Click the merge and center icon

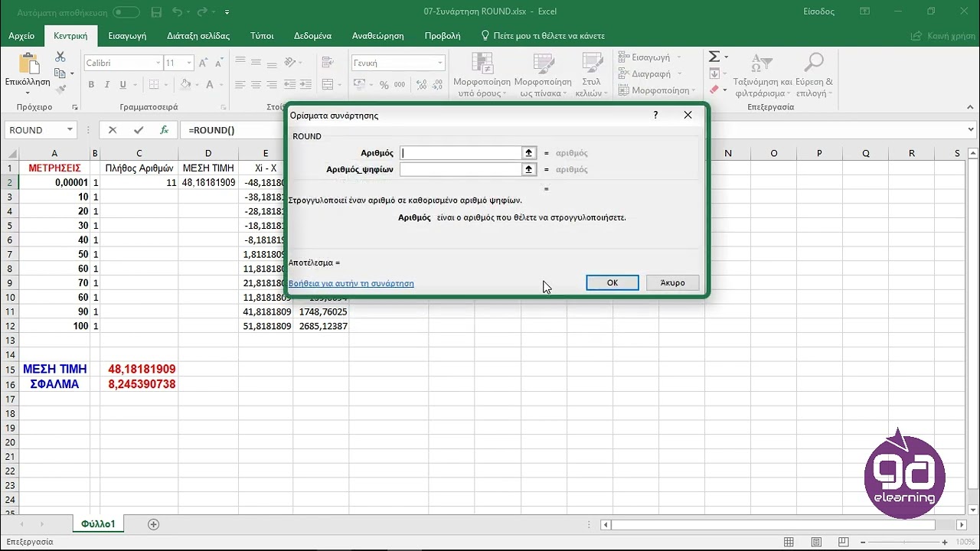point(328,85)
